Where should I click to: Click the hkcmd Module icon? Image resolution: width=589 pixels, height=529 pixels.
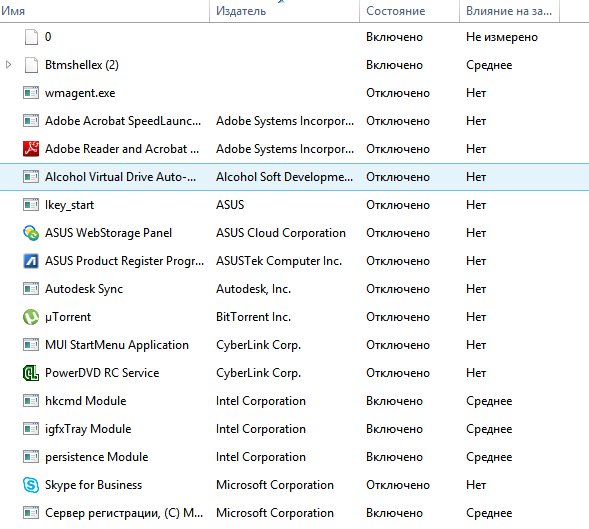pyautogui.click(x=31, y=401)
